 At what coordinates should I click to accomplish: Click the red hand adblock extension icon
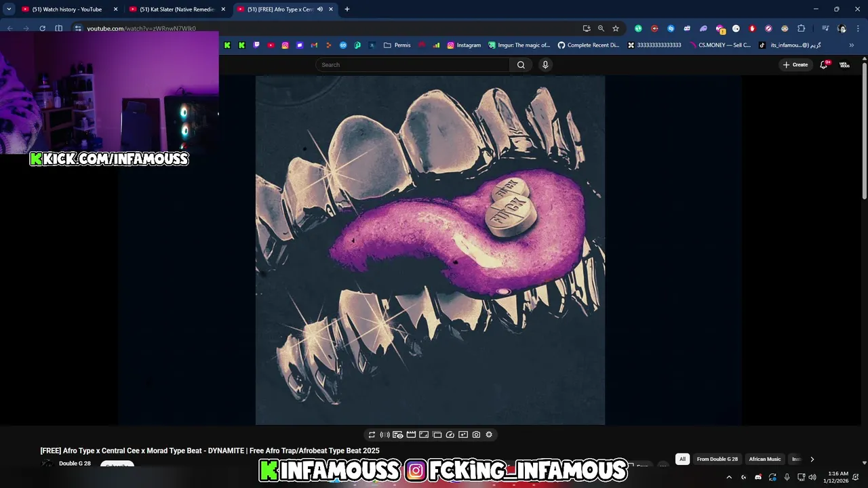tap(752, 28)
